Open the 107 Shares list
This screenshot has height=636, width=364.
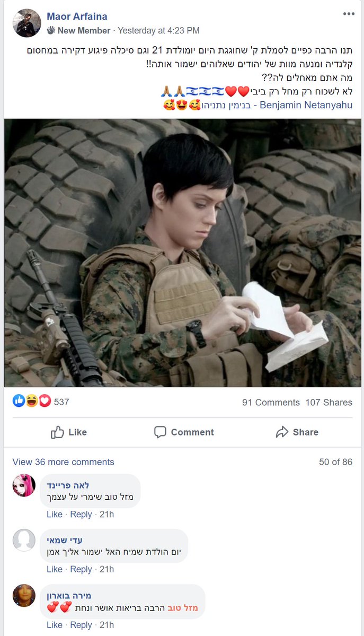click(x=329, y=403)
